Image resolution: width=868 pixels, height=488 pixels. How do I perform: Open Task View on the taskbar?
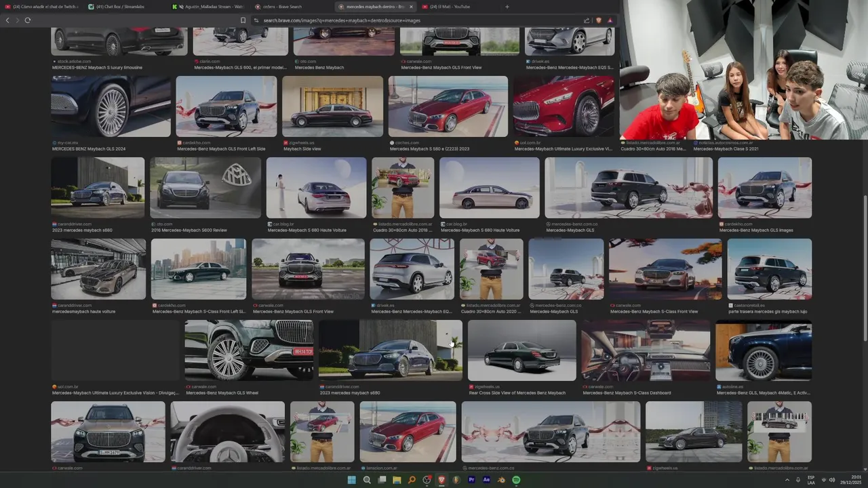click(382, 480)
